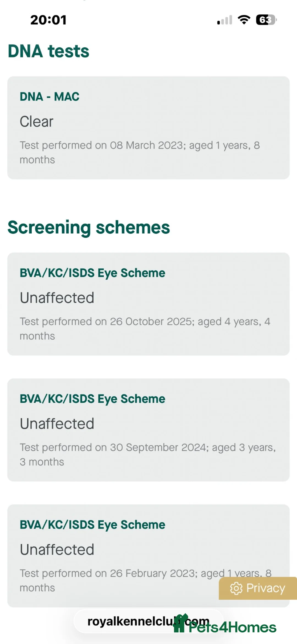
Task: Tap the Privacy gear icon
Action: (x=236, y=588)
